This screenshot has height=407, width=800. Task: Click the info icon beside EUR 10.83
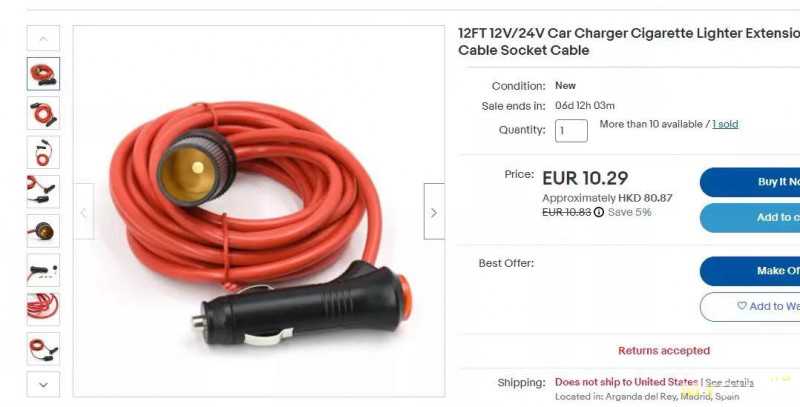598,212
